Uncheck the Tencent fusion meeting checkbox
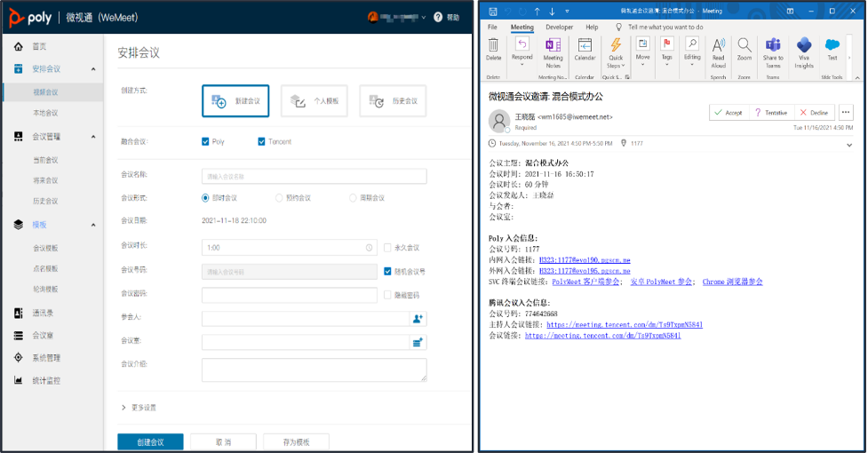868x453 pixels. coord(261,142)
